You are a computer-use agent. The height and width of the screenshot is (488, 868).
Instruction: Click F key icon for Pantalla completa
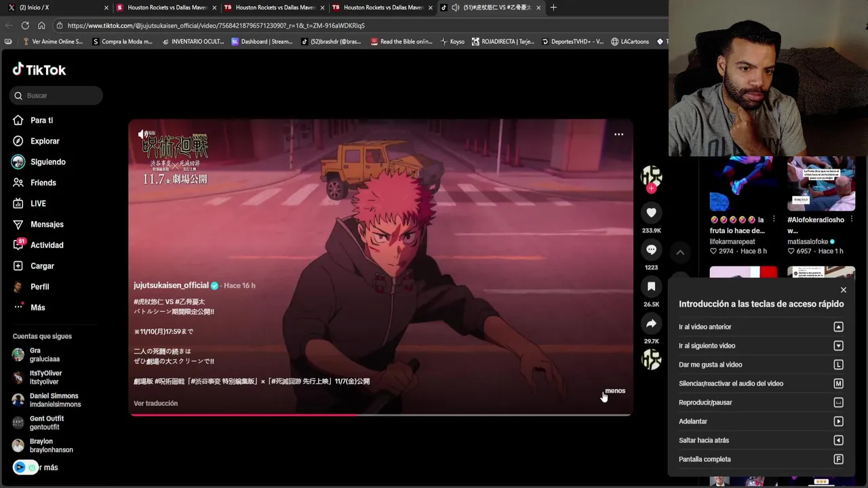[838, 460]
